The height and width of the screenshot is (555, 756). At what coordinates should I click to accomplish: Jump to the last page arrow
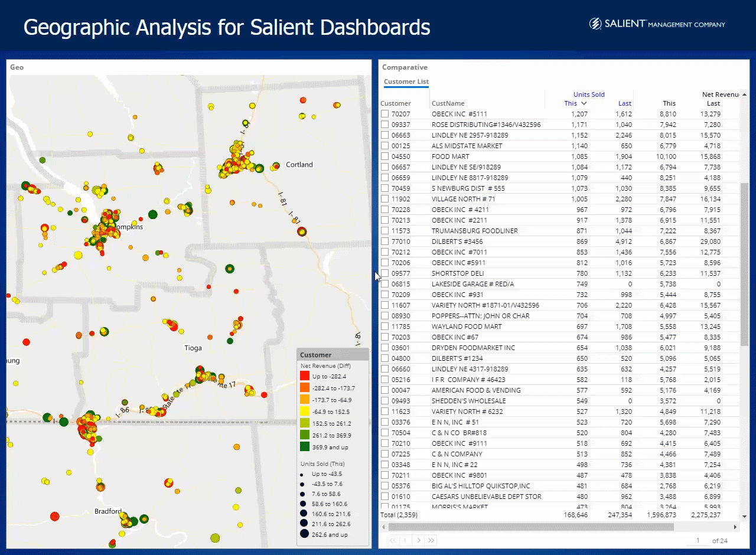coord(432,540)
